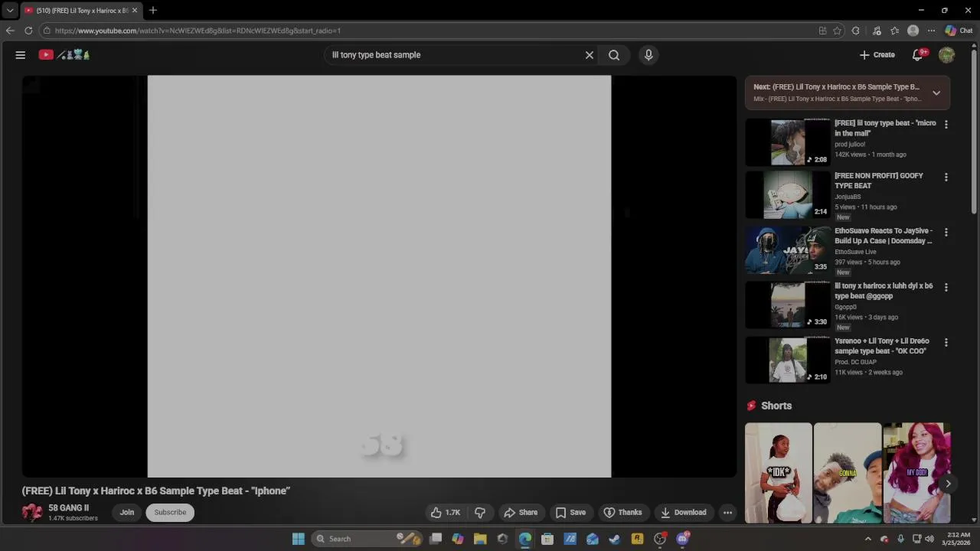Viewport: 980px width, 551px height.
Task: Open options for "micro in the mall" video
Action: tap(946, 124)
